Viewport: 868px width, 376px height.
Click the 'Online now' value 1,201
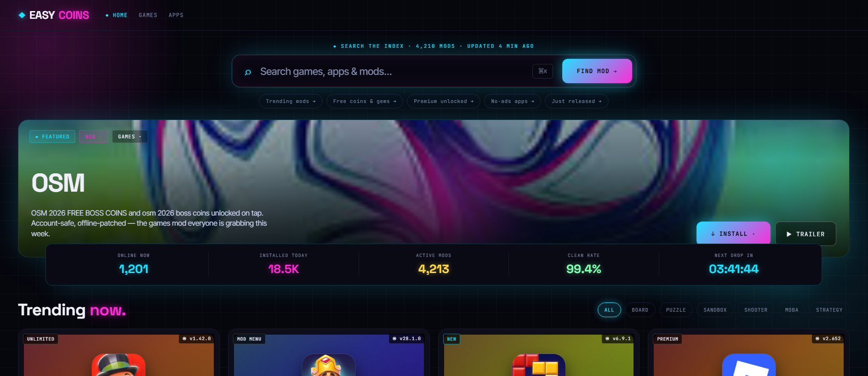[134, 269]
